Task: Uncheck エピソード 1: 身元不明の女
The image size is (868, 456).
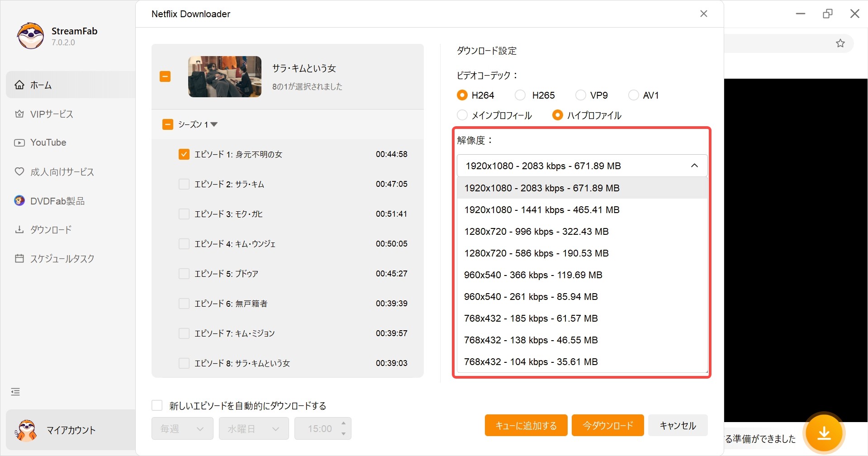Action: click(184, 154)
